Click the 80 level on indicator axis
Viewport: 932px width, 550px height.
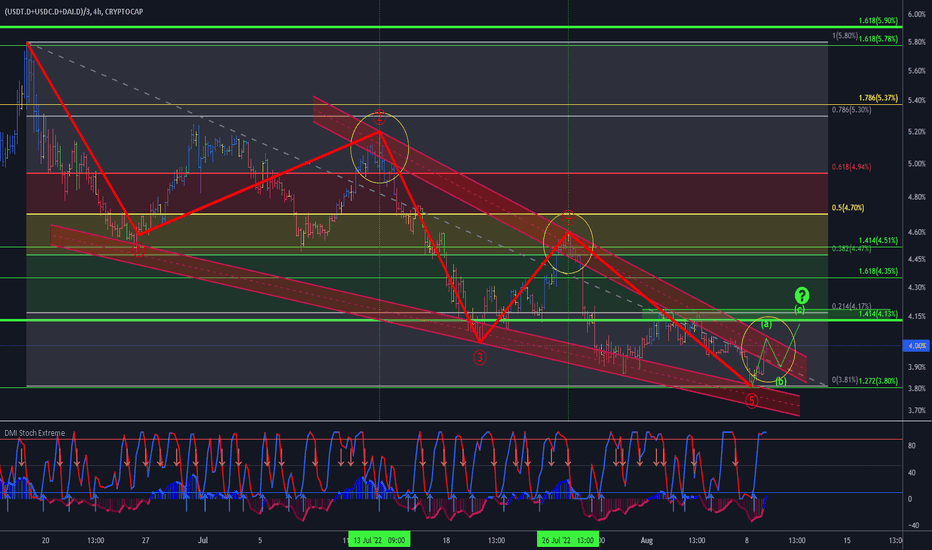point(911,445)
